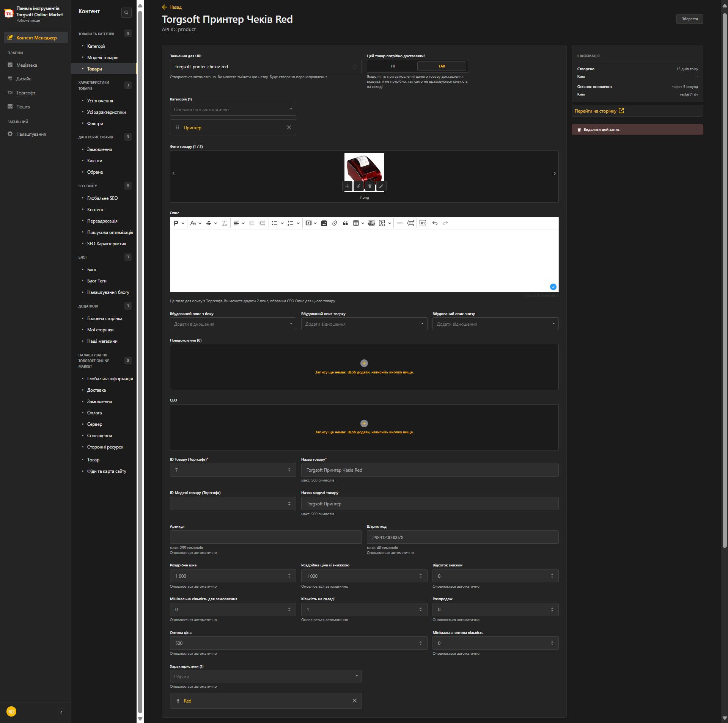Open the content search icon
The height and width of the screenshot is (723, 728).
click(x=126, y=13)
